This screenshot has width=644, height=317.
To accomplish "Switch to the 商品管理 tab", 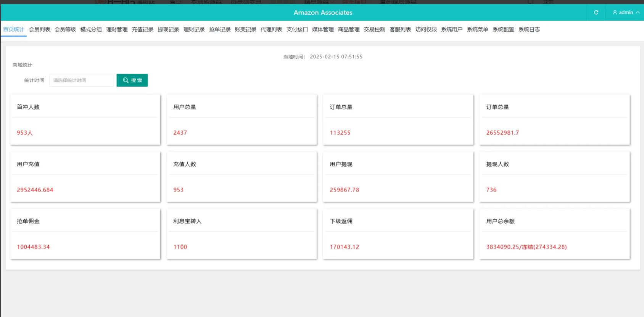I will pyautogui.click(x=349, y=29).
